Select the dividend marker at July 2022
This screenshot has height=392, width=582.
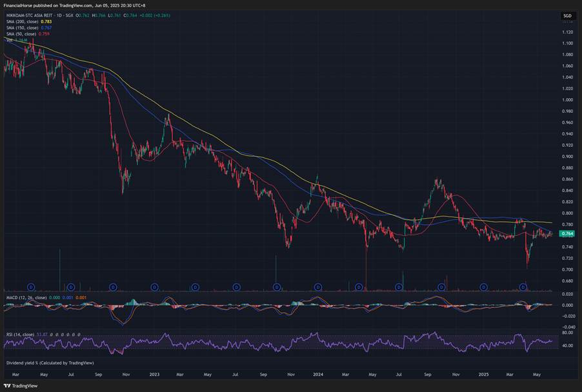coord(71,287)
